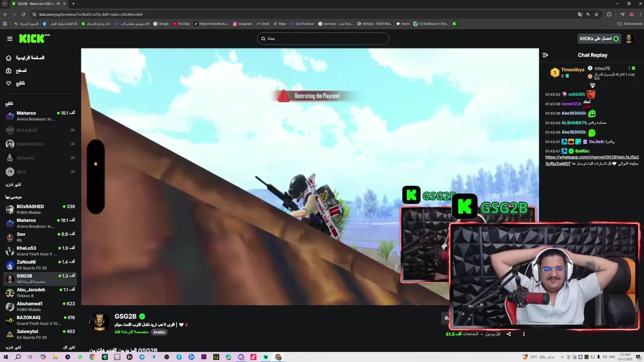Open the Live Producer bookmark
This screenshot has height=362, width=644.
click(x=302, y=24)
